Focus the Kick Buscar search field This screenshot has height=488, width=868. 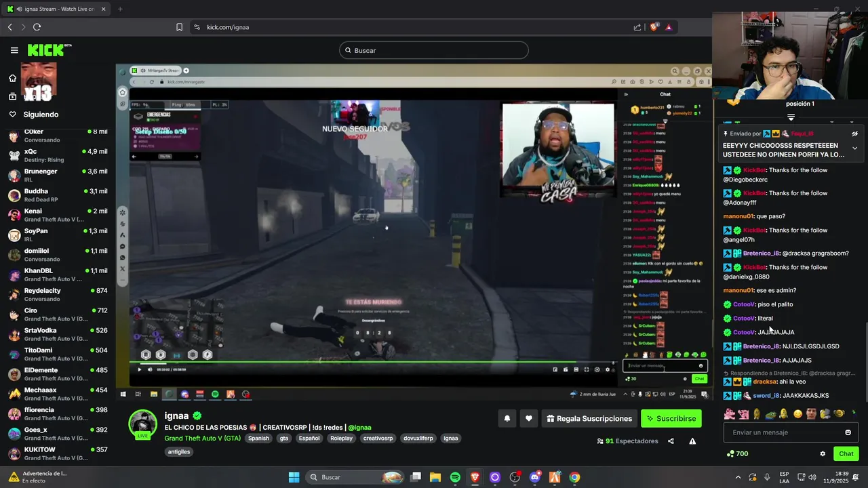pos(434,50)
